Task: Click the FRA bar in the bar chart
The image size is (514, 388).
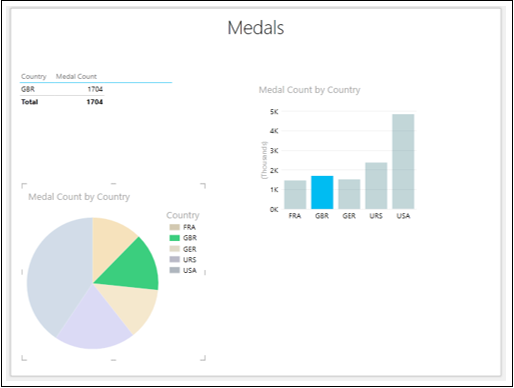Action: tap(295, 195)
